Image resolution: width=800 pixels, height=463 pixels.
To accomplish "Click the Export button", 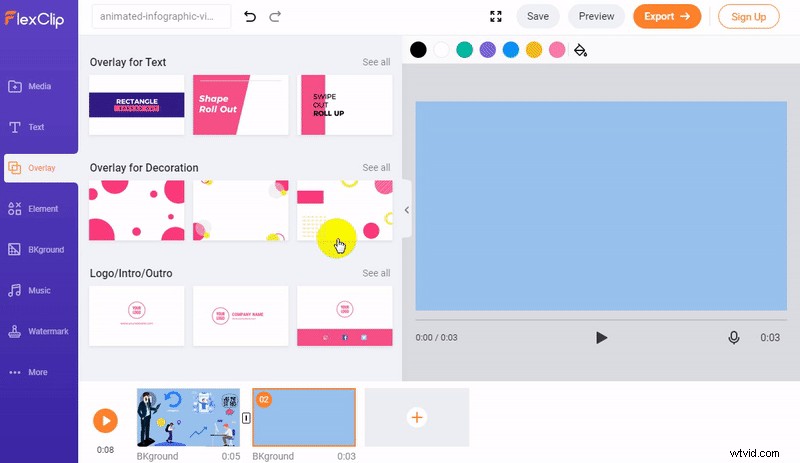I will (667, 16).
